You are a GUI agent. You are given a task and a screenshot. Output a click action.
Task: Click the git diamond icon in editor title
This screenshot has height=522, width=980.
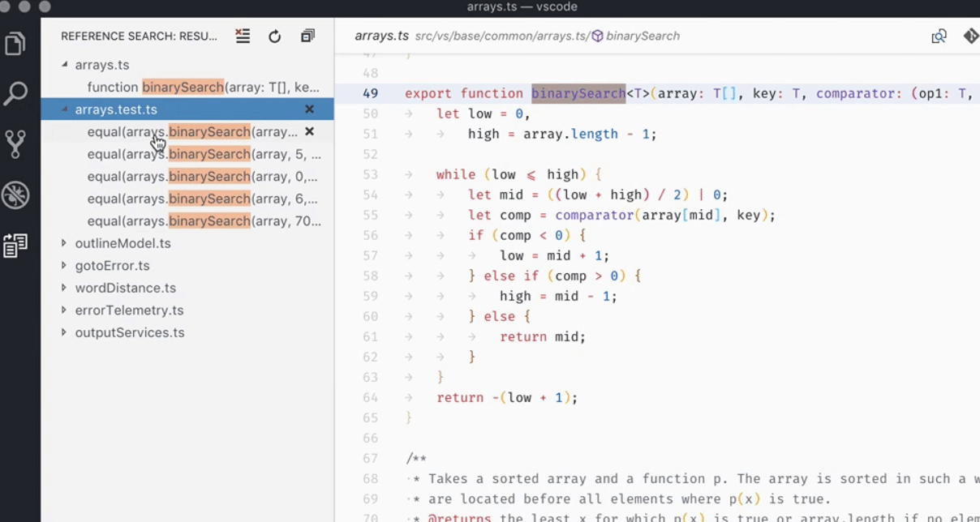(970, 36)
